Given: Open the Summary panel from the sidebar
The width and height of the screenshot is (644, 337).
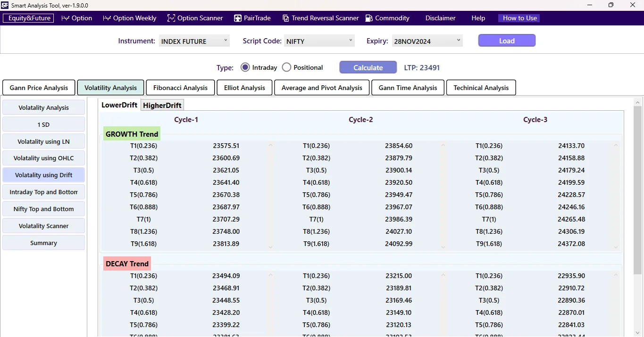Looking at the screenshot, I should 43,242.
